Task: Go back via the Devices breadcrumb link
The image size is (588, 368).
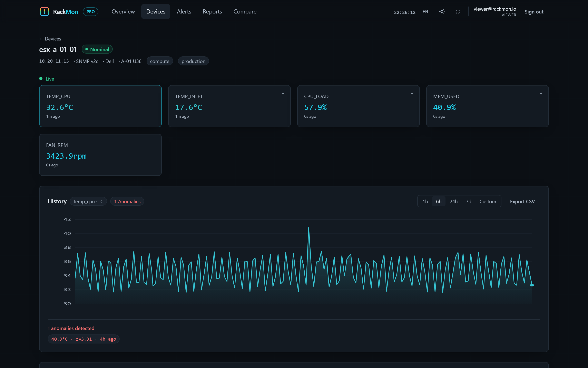Action: coord(50,39)
